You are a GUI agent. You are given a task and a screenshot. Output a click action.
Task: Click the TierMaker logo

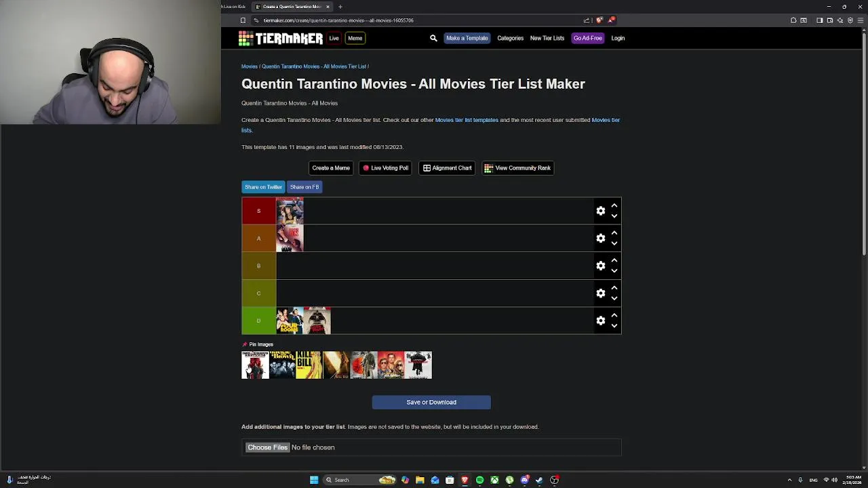[281, 39]
